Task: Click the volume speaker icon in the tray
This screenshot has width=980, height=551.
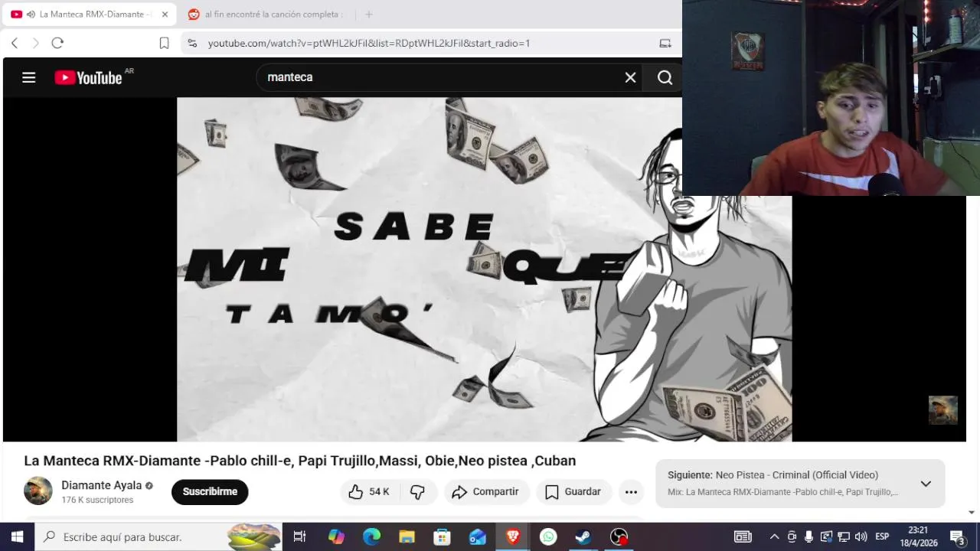Action: 861,536
